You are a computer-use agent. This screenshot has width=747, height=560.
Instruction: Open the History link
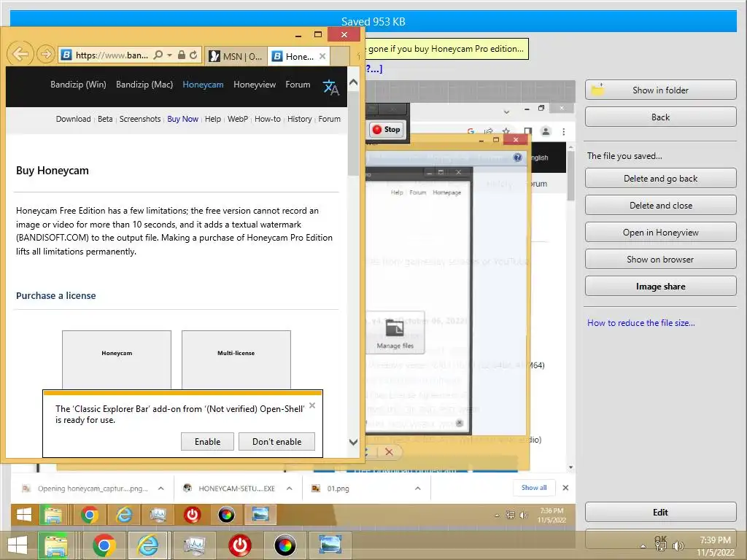[300, 119]
